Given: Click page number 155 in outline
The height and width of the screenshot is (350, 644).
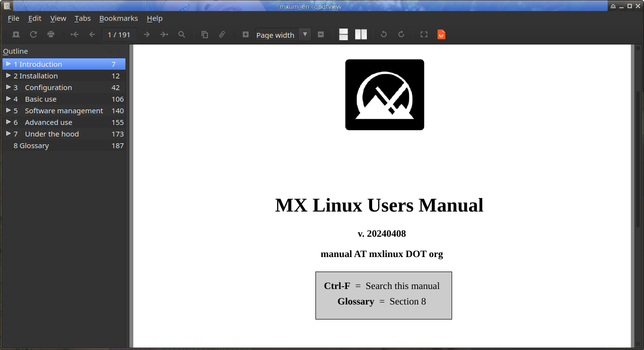Looking at the screenshot, I should click(x=118, y=122).
